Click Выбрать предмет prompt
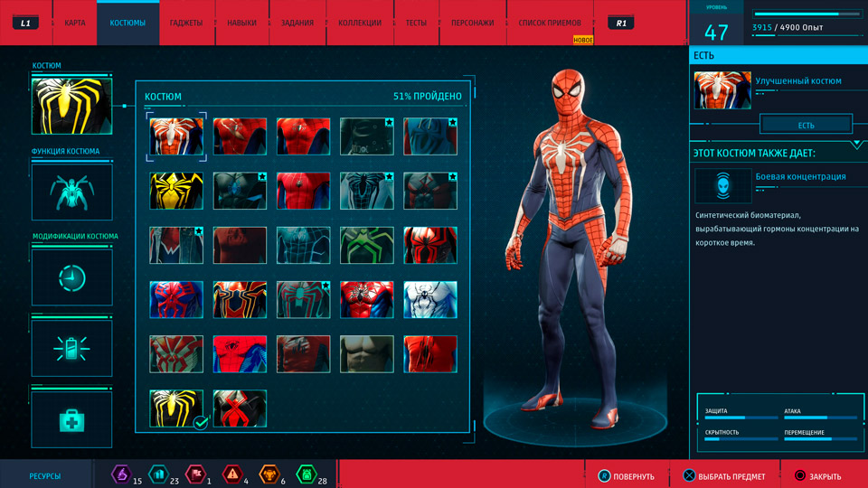The image size is (868, 488). [724, 476]
